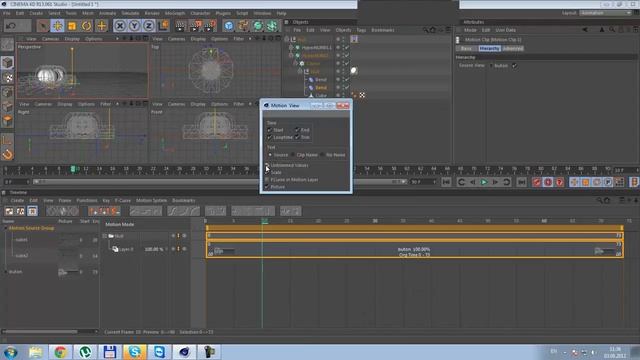This screenshot has width=640, height=360.
Task: Switch timeline to Motion Mode icon
Action: (32, 211)
